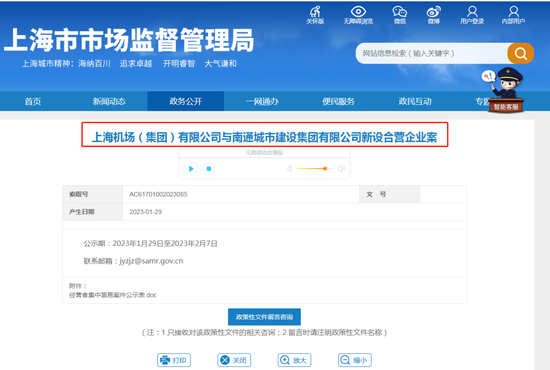Click the volume down speaker icon

(290, 169)
